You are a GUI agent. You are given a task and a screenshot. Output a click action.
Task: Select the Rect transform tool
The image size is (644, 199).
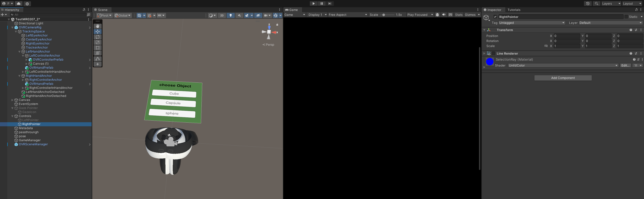[97, 48]
